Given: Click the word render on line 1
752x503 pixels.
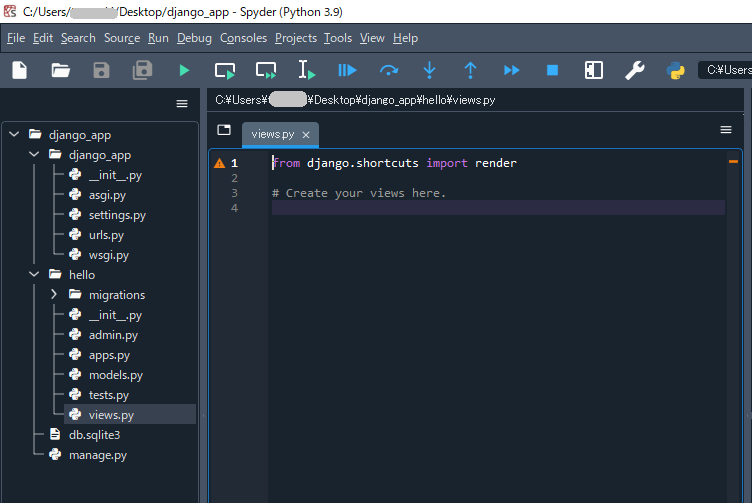Looking at the screenshot, I should coord(496,163).
